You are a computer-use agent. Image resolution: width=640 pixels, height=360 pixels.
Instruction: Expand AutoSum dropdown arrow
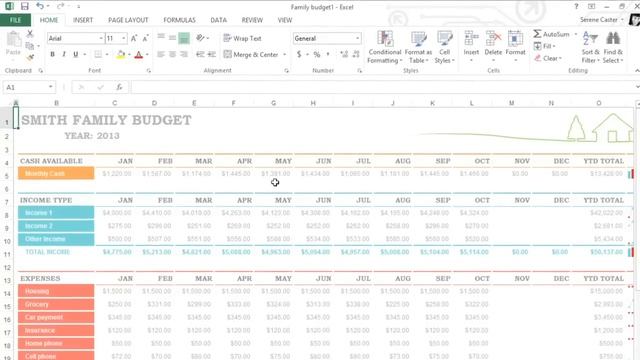click(576, 34)
